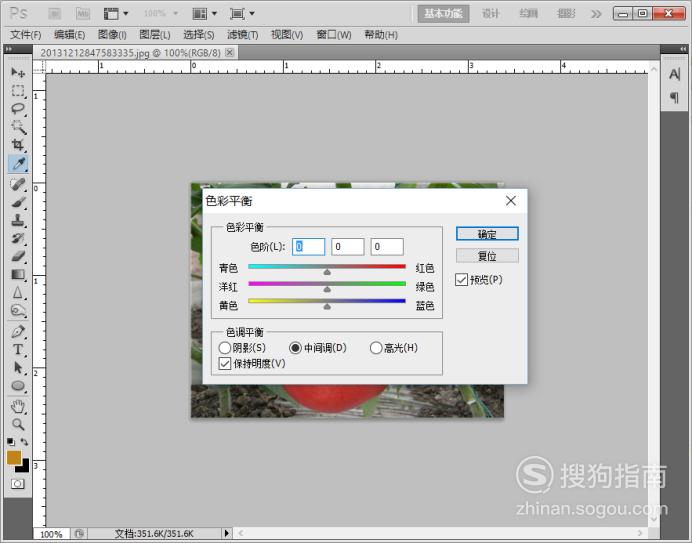Open the 选择(S) menu
The image size is (692, 543).
[199, 35]
